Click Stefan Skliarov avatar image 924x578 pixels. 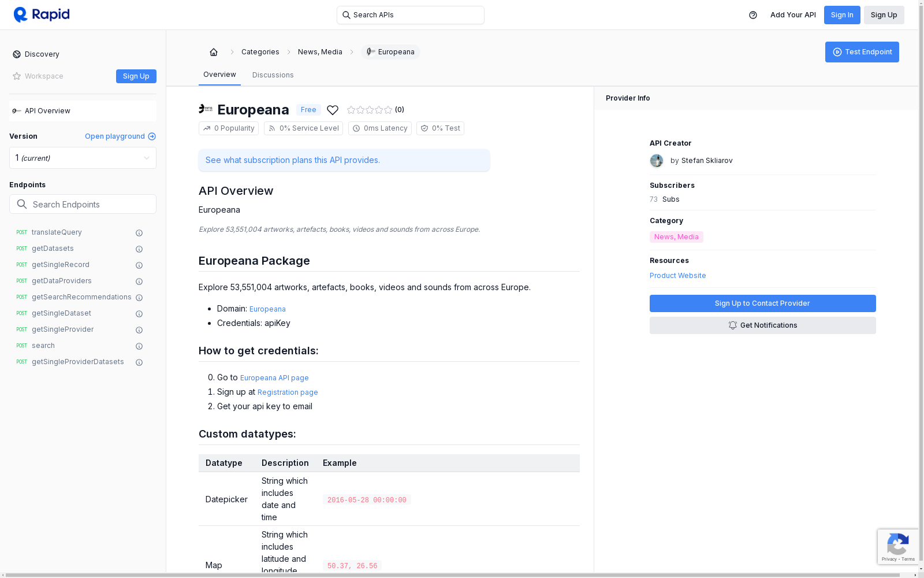(657, 161)
